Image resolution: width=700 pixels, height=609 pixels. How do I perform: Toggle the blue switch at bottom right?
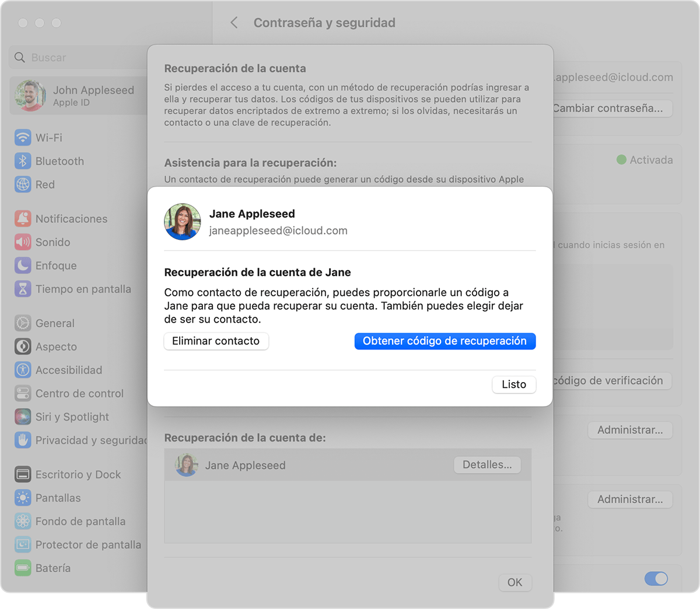coord(656,579)
